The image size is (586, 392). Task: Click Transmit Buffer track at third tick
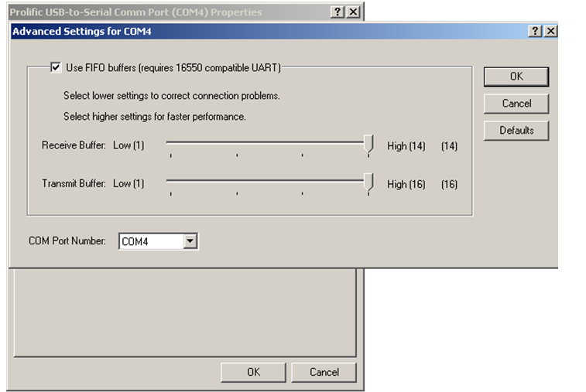click(303, 183)
